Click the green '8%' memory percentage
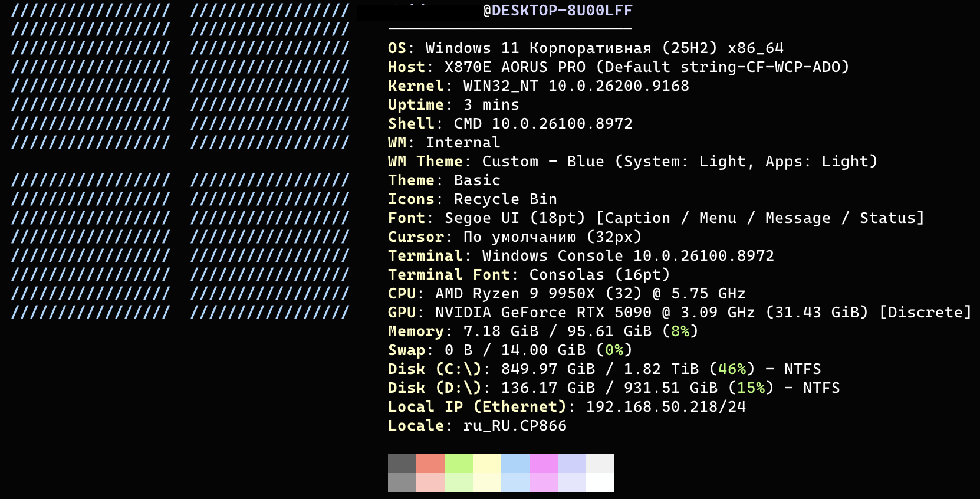Viewport: 980px width, 499px height. [x=680, y=331]
